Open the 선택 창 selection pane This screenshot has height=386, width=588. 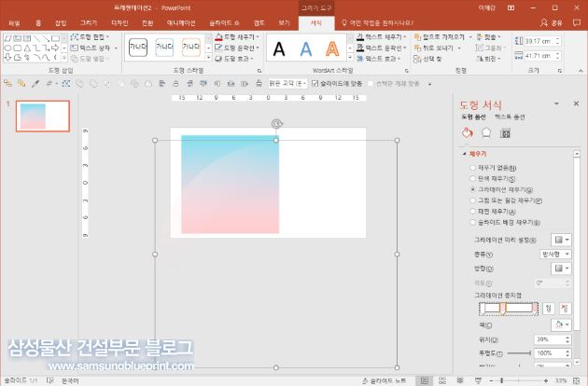coord(427,59)
